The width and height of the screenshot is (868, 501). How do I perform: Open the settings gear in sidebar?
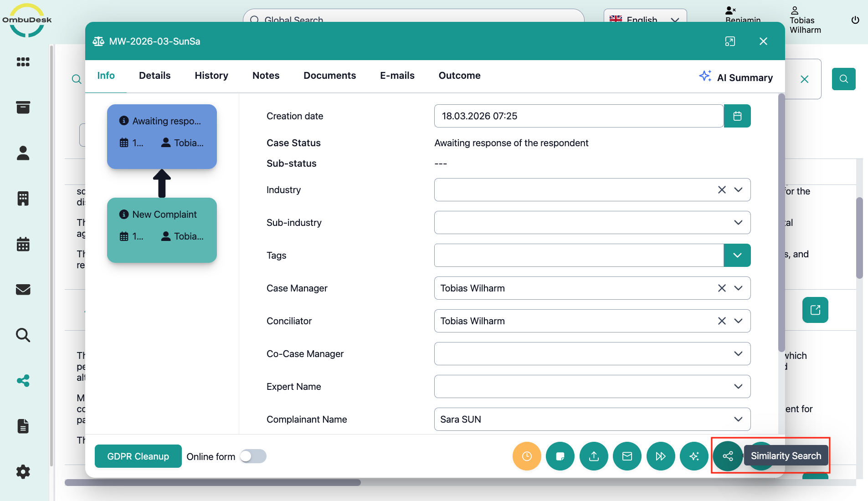pos(23,472)
